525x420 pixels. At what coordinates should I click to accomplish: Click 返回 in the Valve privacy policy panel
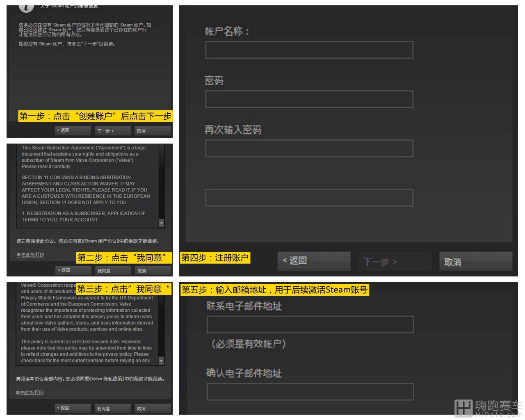pos(73,408)
